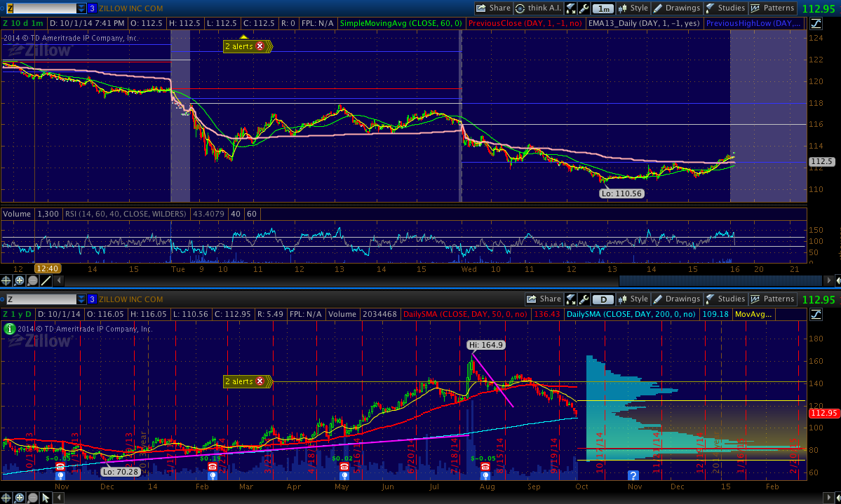Click the question mark event icon near November
This screenshot has height=504, width=841.
pos(633,475)
